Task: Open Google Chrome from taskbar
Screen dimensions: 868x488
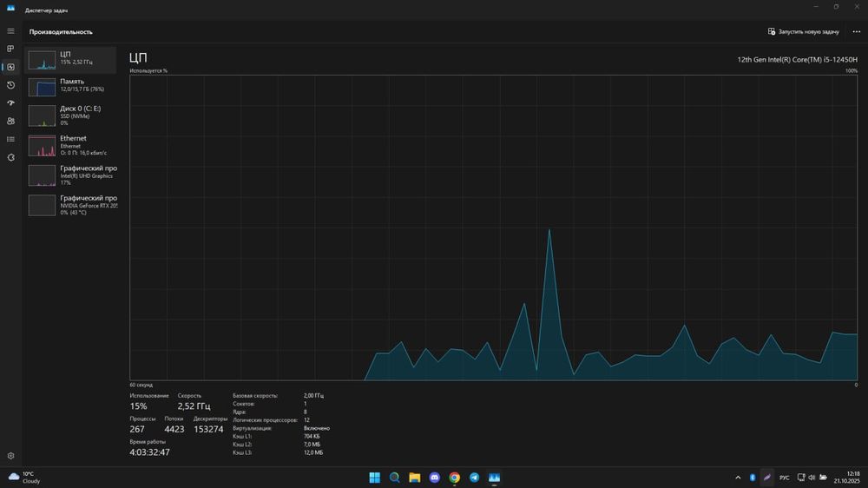Action: (x=455, y=478)
